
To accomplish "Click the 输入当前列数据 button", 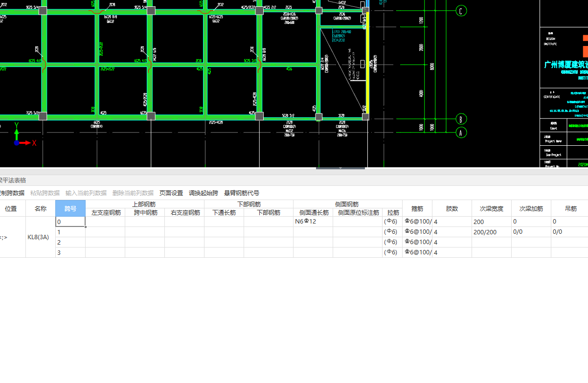I will point(86,193).
